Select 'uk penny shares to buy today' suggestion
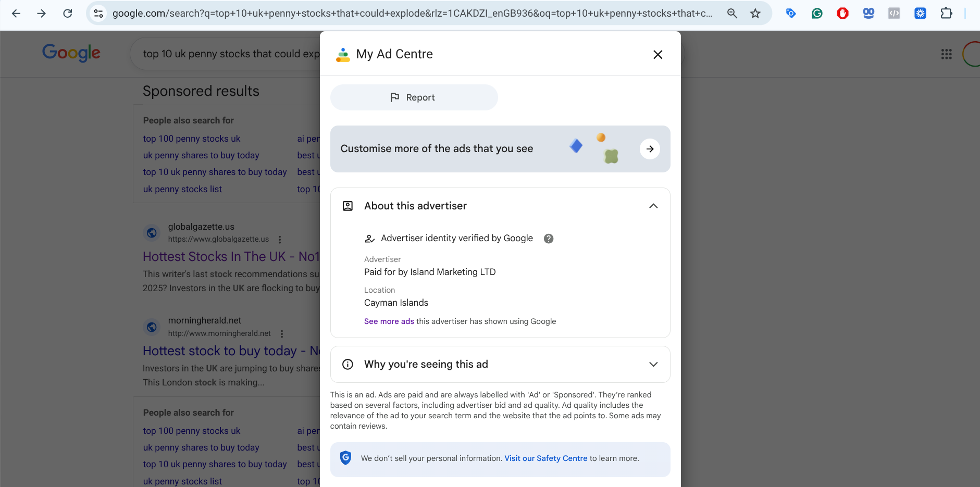This screenshot has width=980, height=487. (201, 155)
